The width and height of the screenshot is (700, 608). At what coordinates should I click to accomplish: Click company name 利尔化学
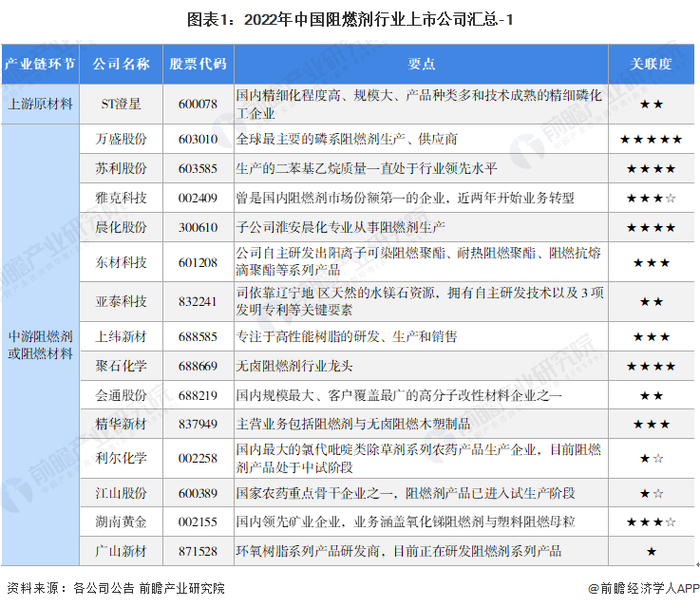[x=121, y=458]
